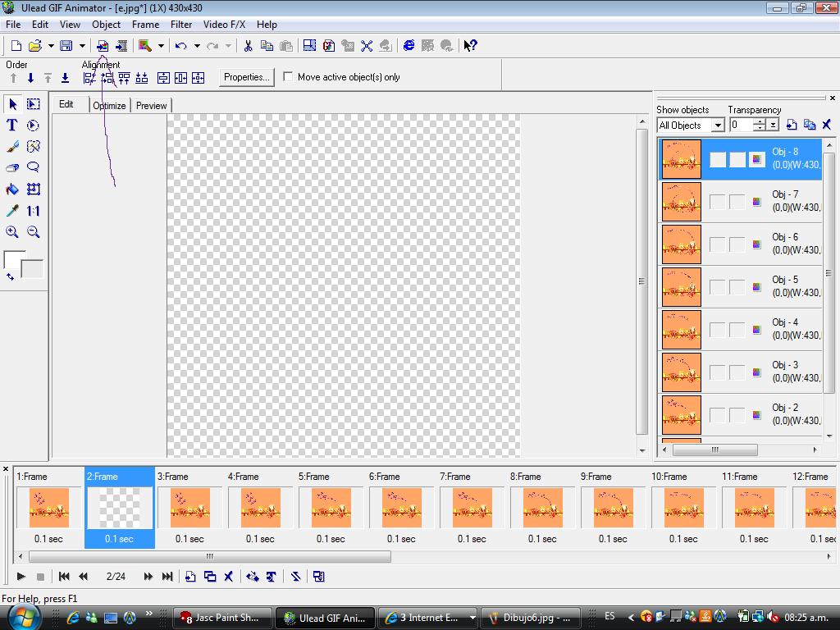Toggle the show/hide box for Obj - 5
This screenshot has height=630, width=840.
pos(717,287)
